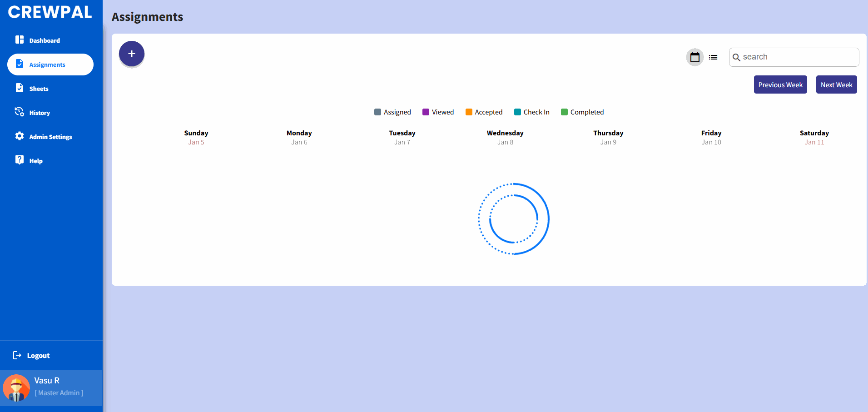The height and width of the screenshot is (412, 868).
Task: Click the Sheets icon in sidebar
Action: pyautogui.click(x=20, y=88)
